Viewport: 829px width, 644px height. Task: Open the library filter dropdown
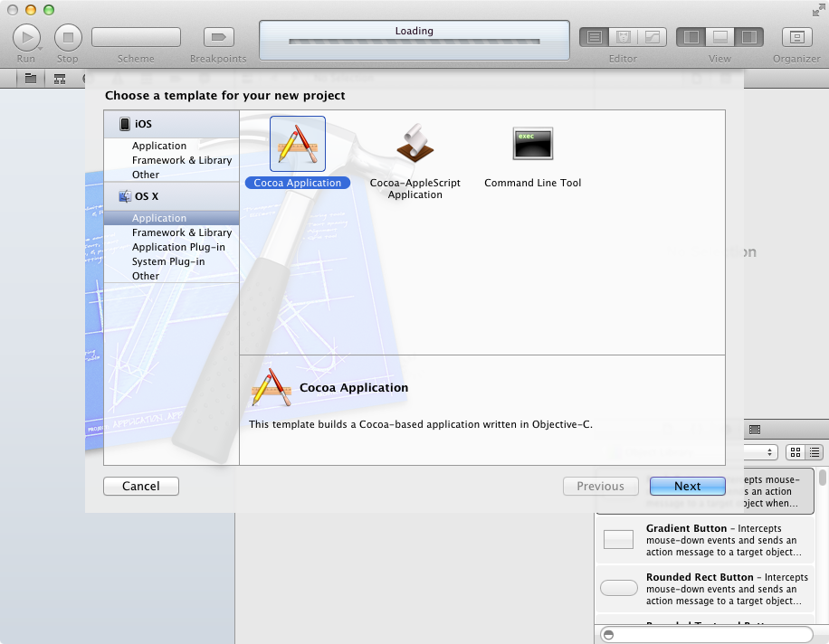tap(759, 452)
